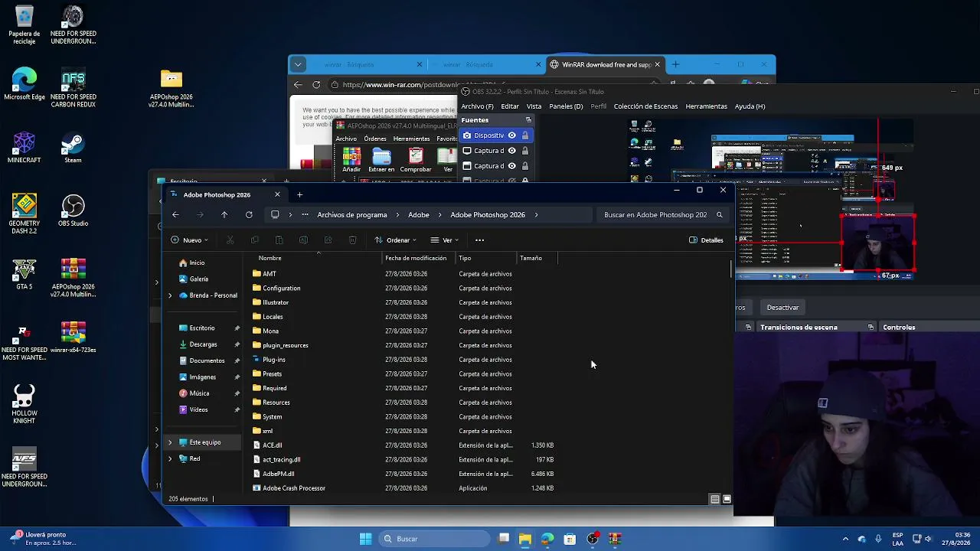Pop out the OBS Fuentes dock
The image size is (980, 551).
tap(528, 120)
